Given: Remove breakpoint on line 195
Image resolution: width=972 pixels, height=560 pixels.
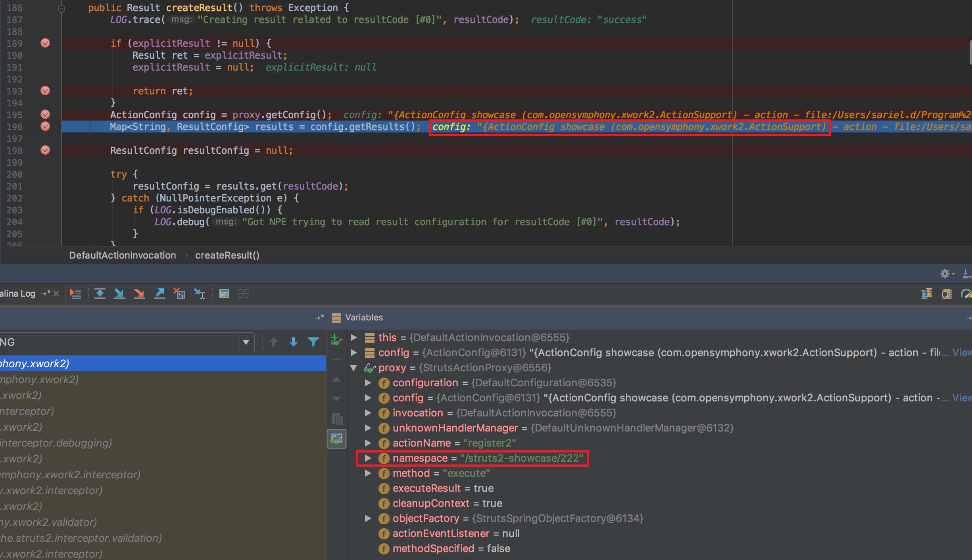Looking at the screenshot, I should click(45, 114).
